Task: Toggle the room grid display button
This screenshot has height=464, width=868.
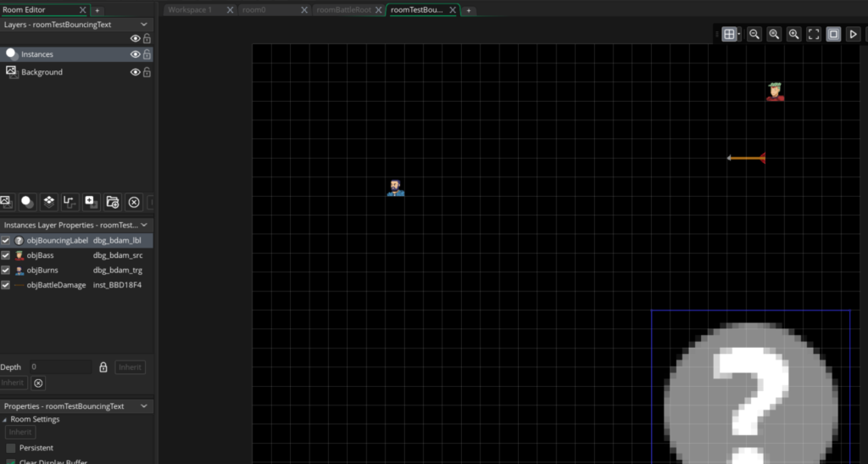Action: [729, 34]
